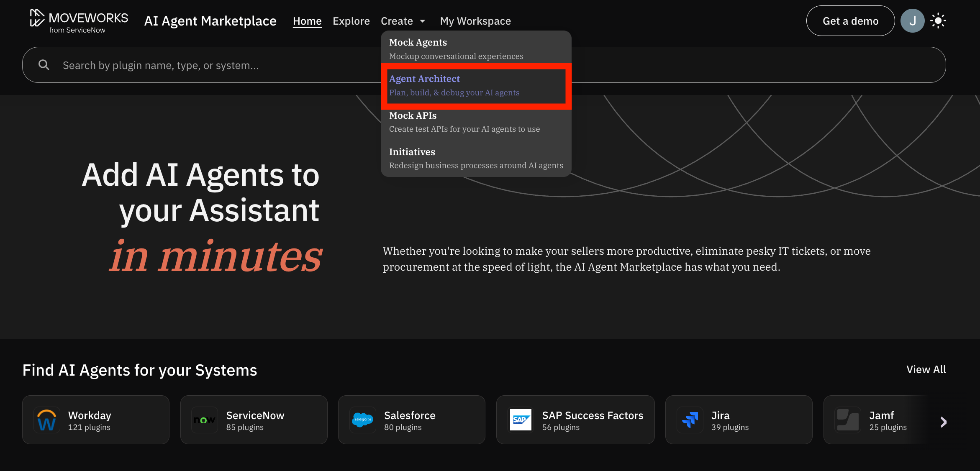Collapse the Create dropdown menu
The height and width of the screenshot is (471, 980).
tap(403, 21)
